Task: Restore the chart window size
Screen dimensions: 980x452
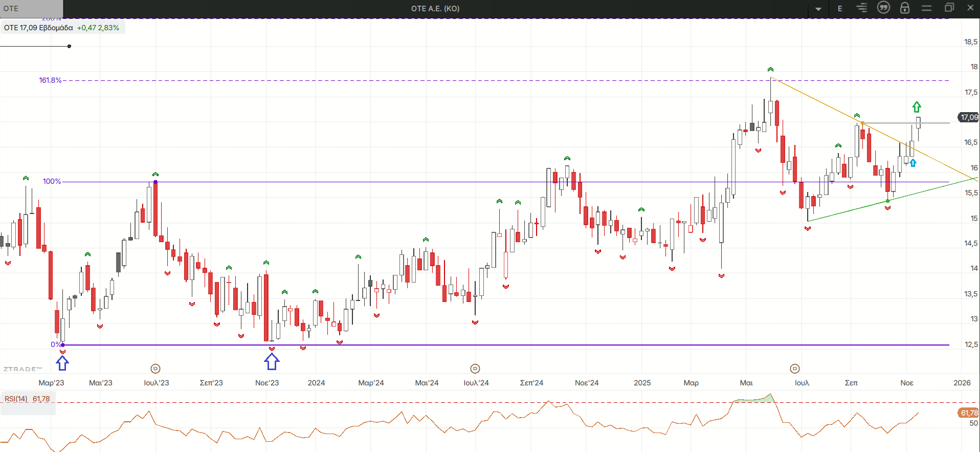Action: [x=949, y=8]
